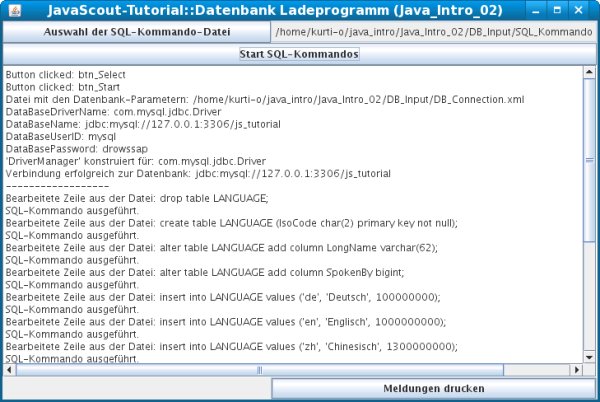Screen dimensions: 600x402
Task: Click the horizontal scrollbar right arrow
Action: coord(575,369)
